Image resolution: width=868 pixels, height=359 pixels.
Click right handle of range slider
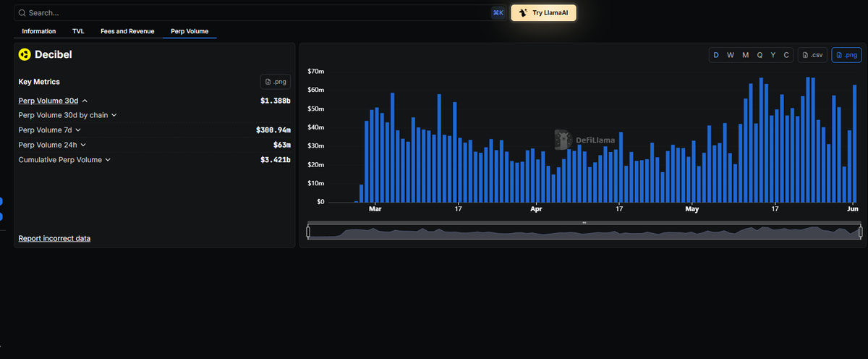(x=860, y=232)
